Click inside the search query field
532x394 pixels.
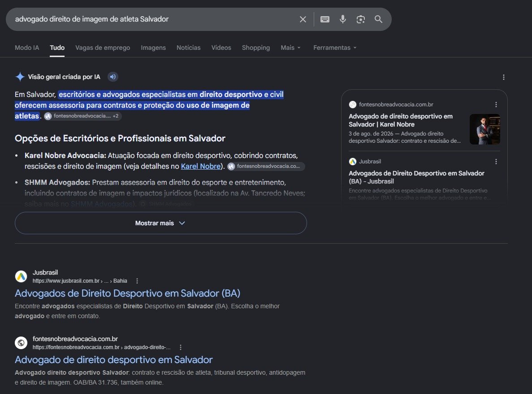(x=153, y=19)
